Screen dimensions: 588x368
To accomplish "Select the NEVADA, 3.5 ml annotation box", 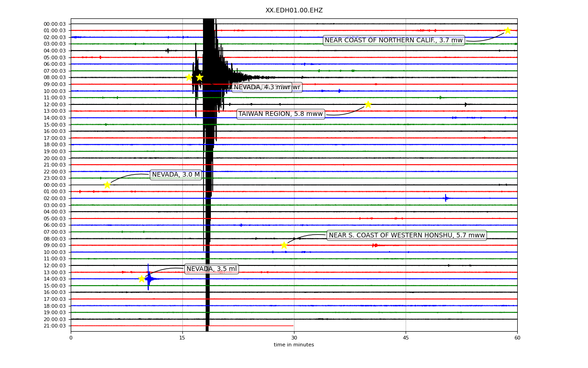I will (212, 269).
